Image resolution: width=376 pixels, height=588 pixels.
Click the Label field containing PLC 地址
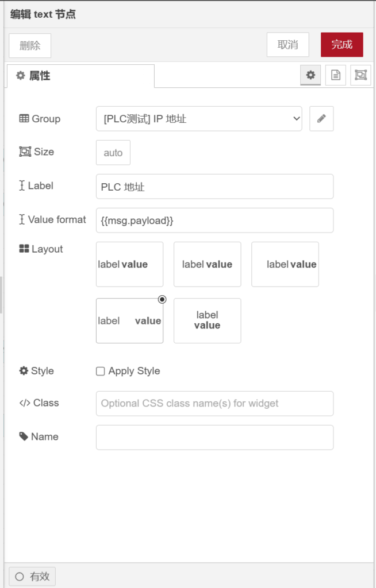point(214,187)
